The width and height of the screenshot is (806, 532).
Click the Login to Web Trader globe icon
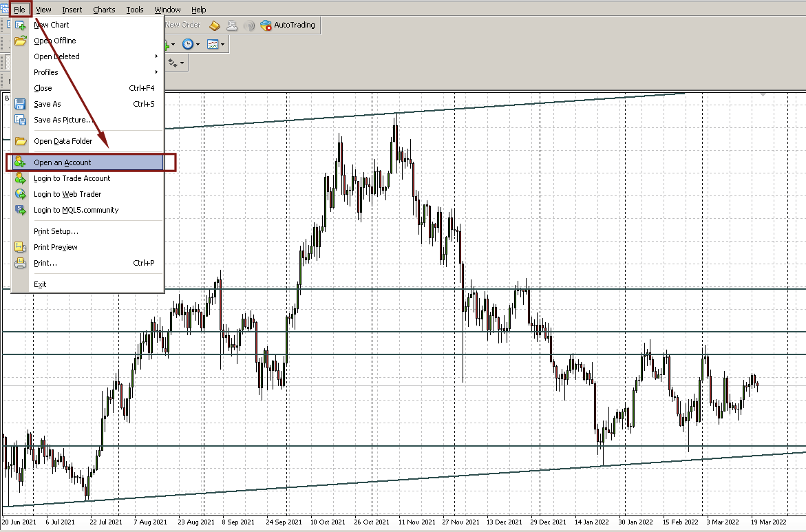click(x=20, y=194)
